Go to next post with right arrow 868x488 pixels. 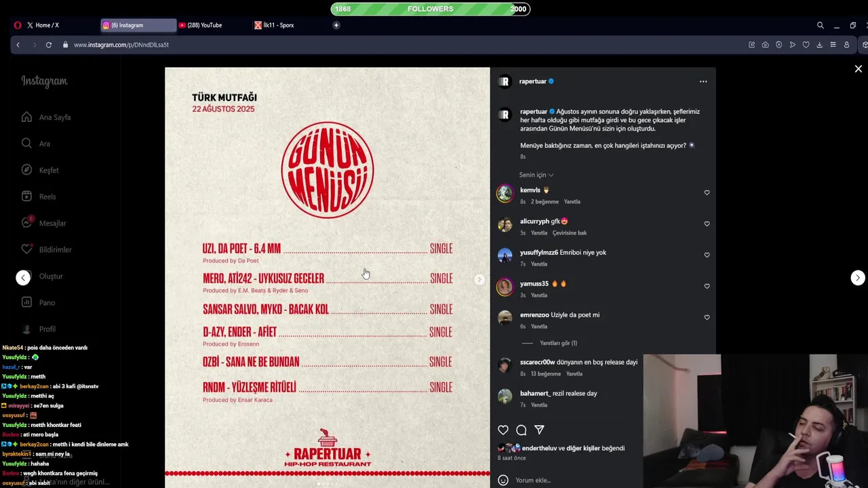pyautogui.click(x=858, y=277)
